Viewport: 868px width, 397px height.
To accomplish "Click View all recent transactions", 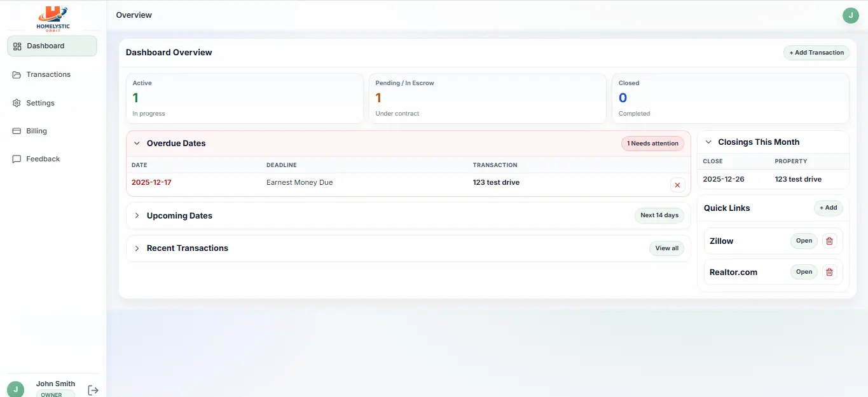I will [x=666, y=248].
